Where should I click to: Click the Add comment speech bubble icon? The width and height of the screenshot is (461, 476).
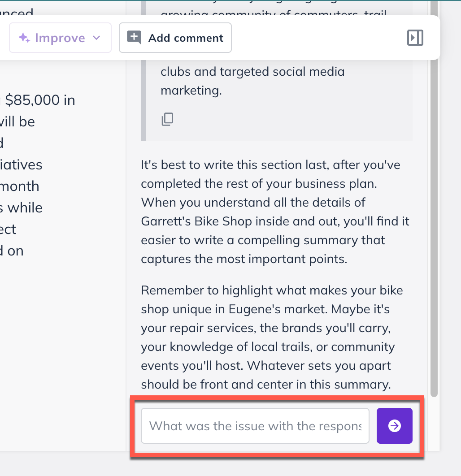[134, 38]
